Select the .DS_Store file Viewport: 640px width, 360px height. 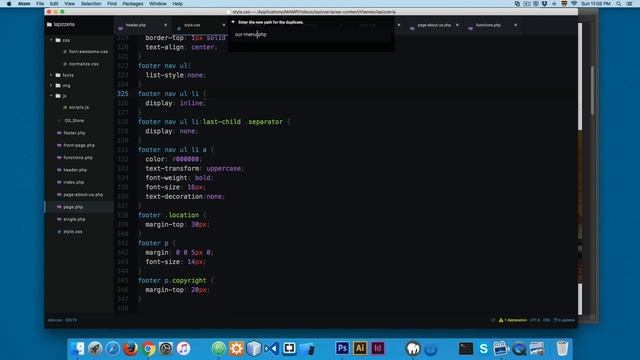[x=74, y=121]
